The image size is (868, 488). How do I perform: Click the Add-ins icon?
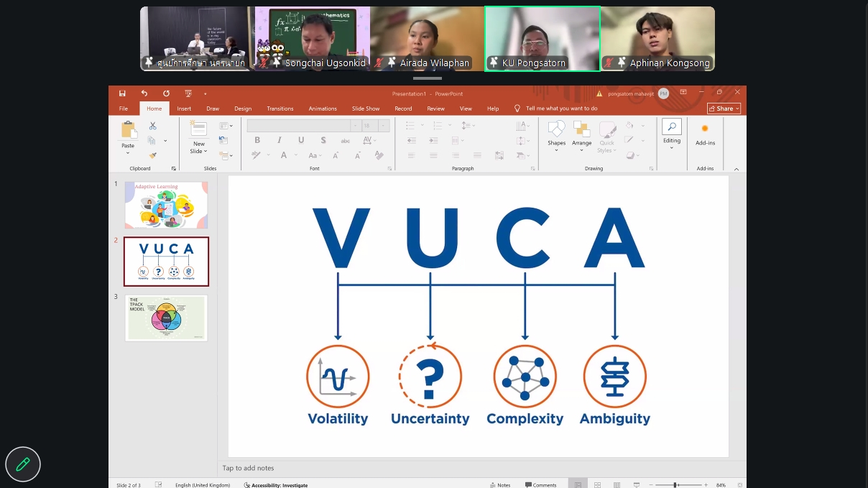[705, 133]
